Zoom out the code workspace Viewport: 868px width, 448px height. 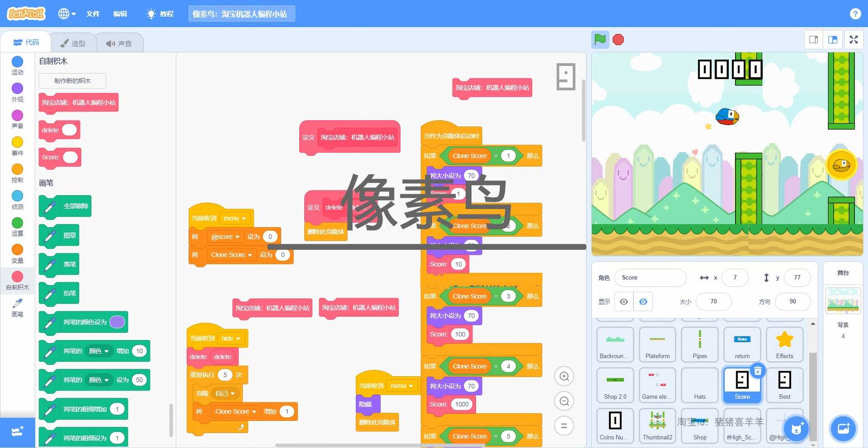pyautogui.click(x=564, y=401)
